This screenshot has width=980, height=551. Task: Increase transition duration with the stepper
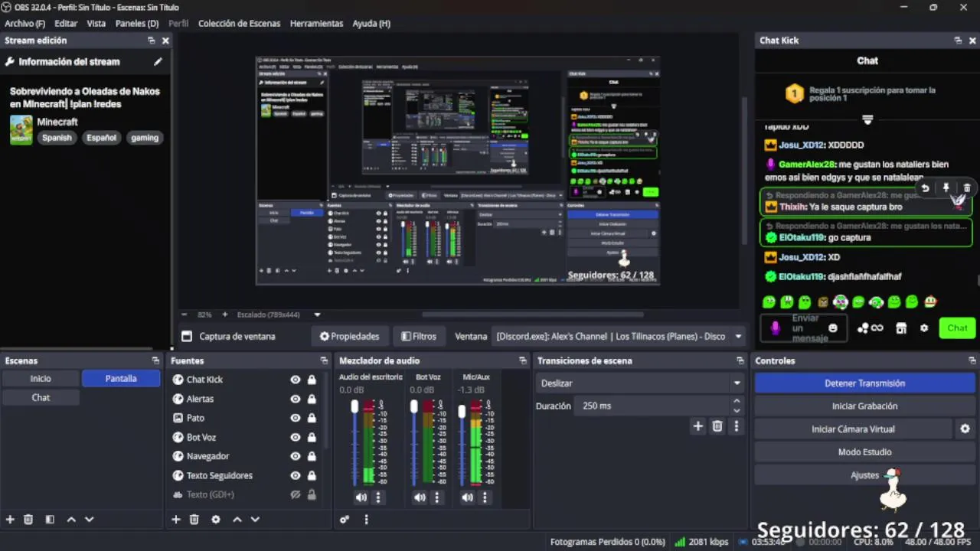[737, 401]
